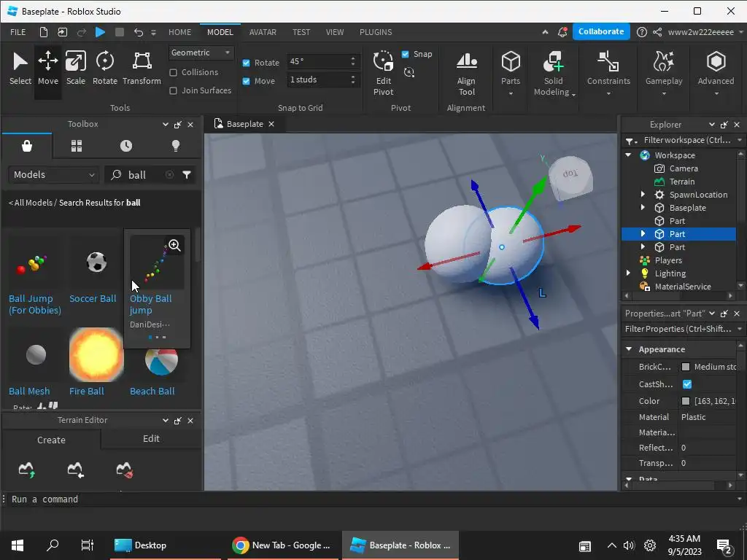
Task: Expand the Lighting node
Action: click(x=628, y=273)
